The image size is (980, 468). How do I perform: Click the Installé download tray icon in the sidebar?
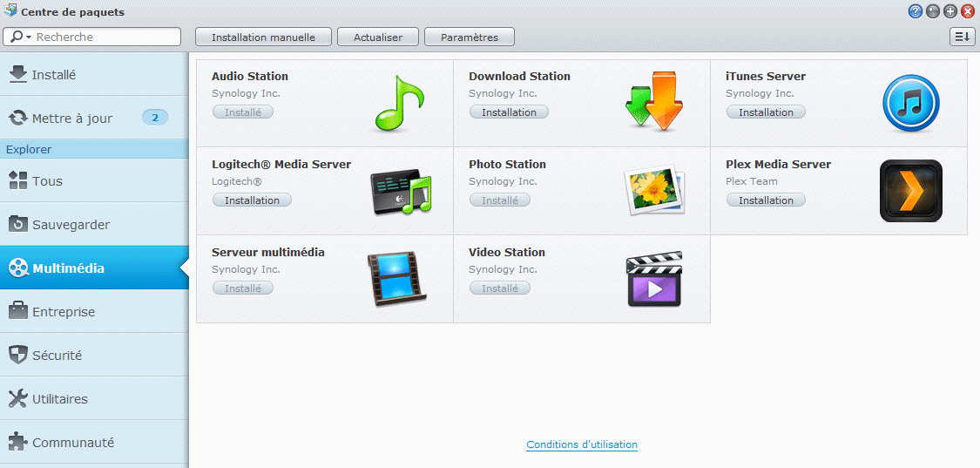click(x=18, y=74)
